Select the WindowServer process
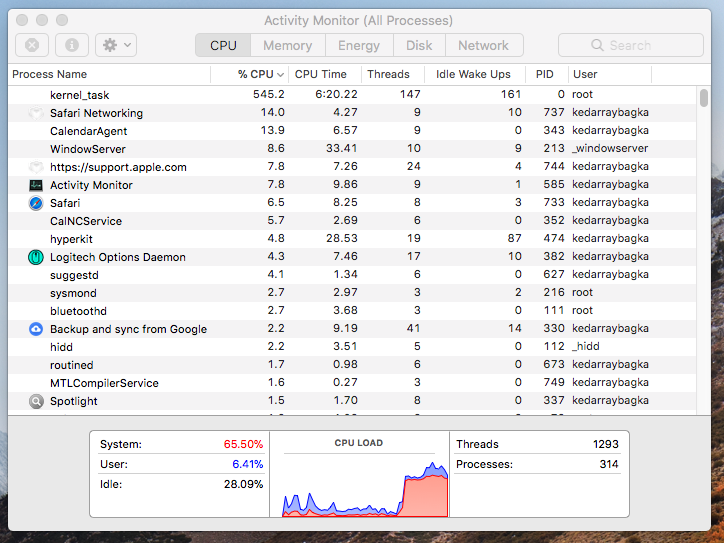724x543 pixels. (x=352, y=149)
